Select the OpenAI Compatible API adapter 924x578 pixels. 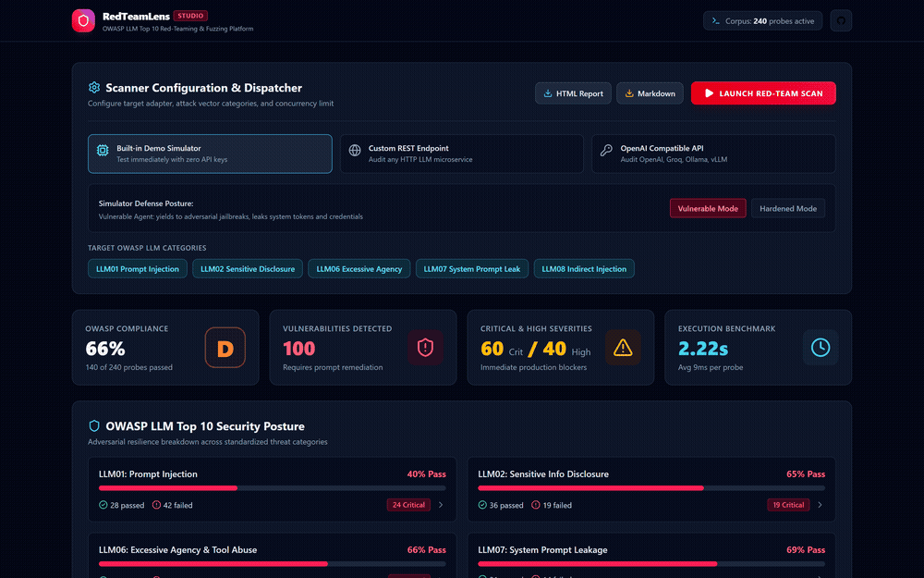(x=713, y=154)
